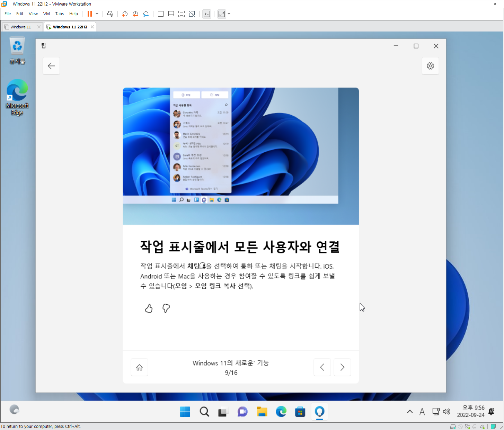Open Task View on taskbar
This screenshot has height=430, width=504.
(x=223, y=412)
